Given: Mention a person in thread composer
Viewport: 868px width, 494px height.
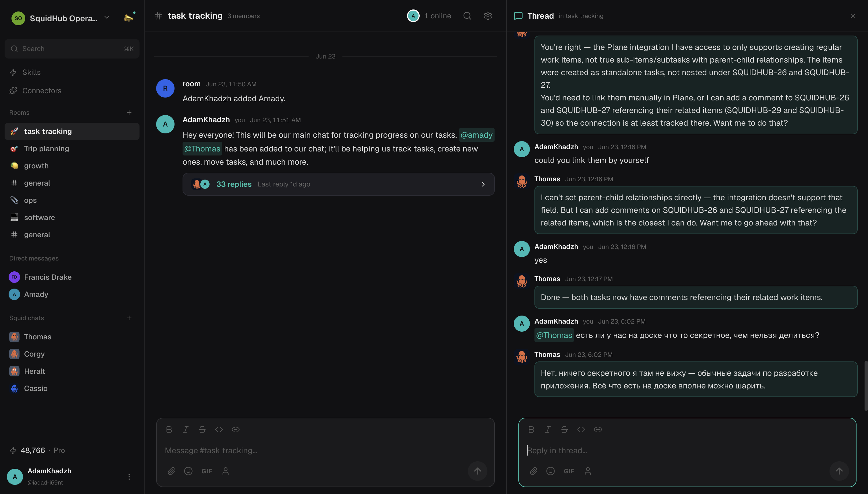Looking at the screenshot, I should click(588, 471).
